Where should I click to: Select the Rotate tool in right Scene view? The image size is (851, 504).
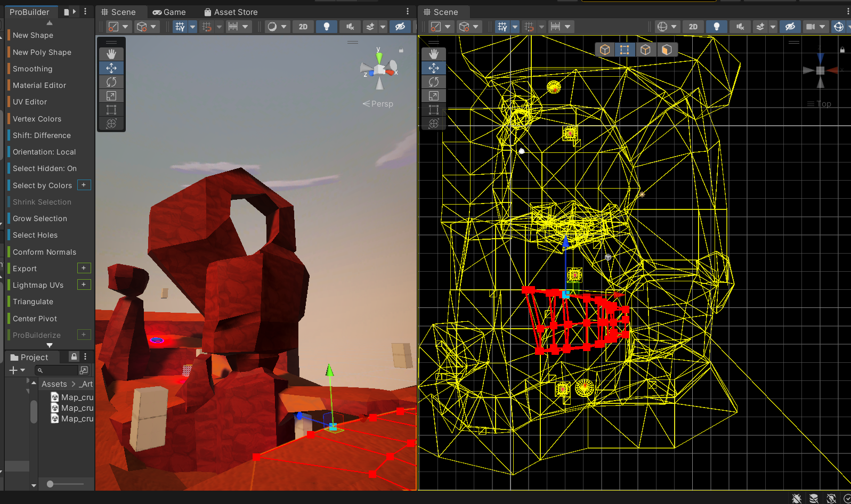tap(434, 82)
